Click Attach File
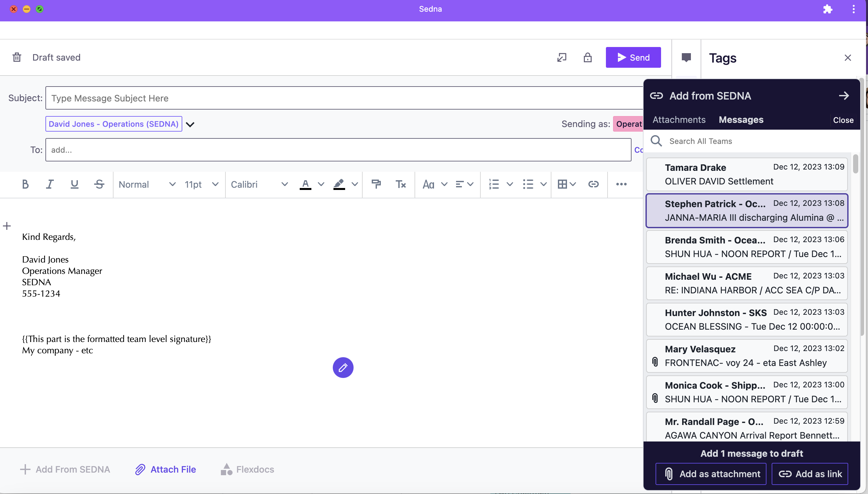 [x=165, y=469]
